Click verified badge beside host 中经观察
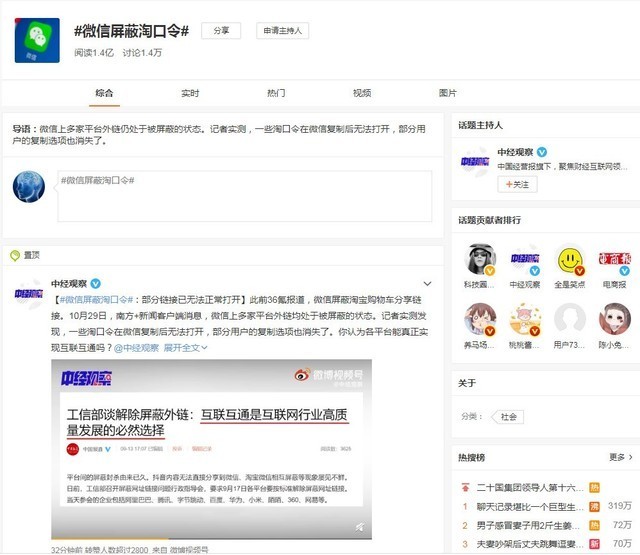Screen dimensions: 640x555 coord(542,152)
